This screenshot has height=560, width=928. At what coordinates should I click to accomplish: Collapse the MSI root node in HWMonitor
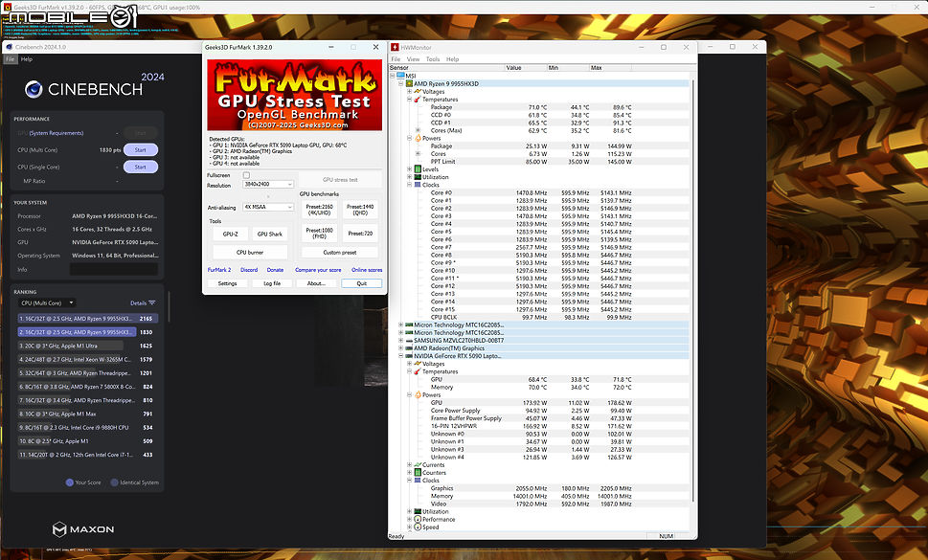pos(393,76)
